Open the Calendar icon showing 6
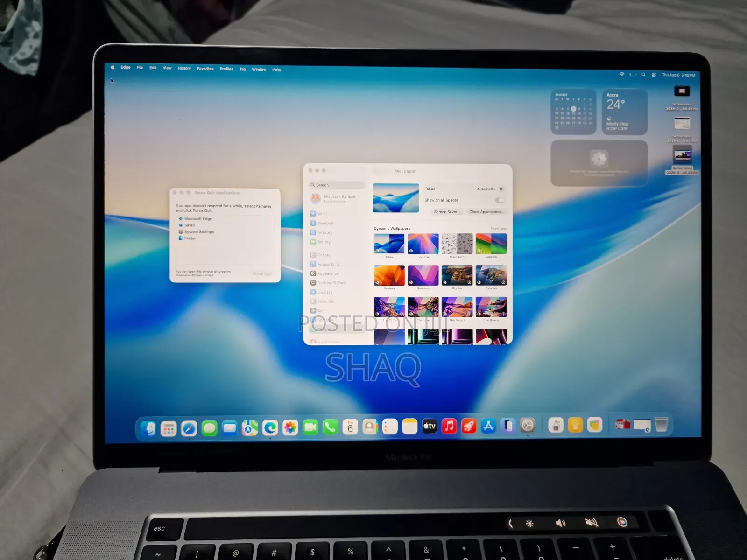The image size is (747, 560). (350, 427)
